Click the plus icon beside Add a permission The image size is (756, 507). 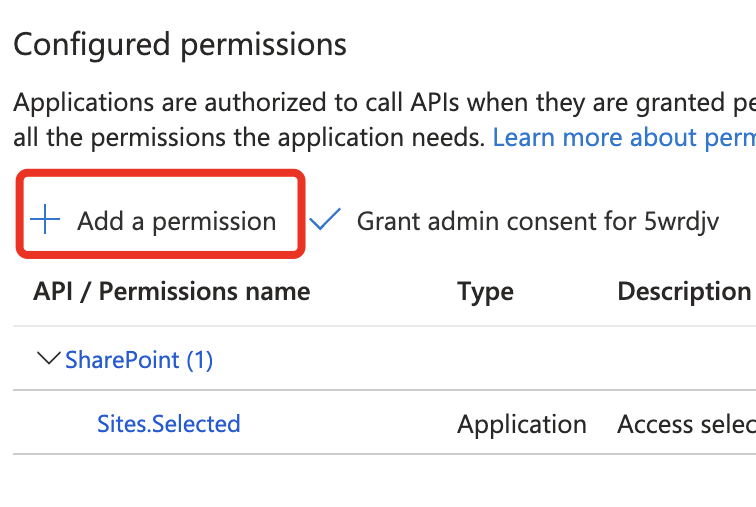46,221
